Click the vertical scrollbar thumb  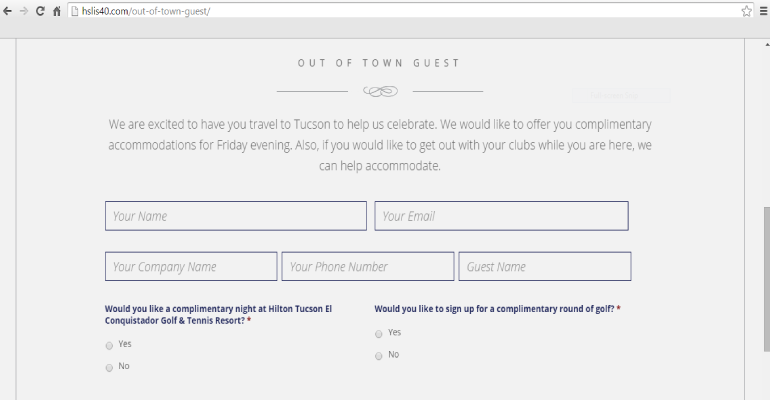[x=765, y=278]
